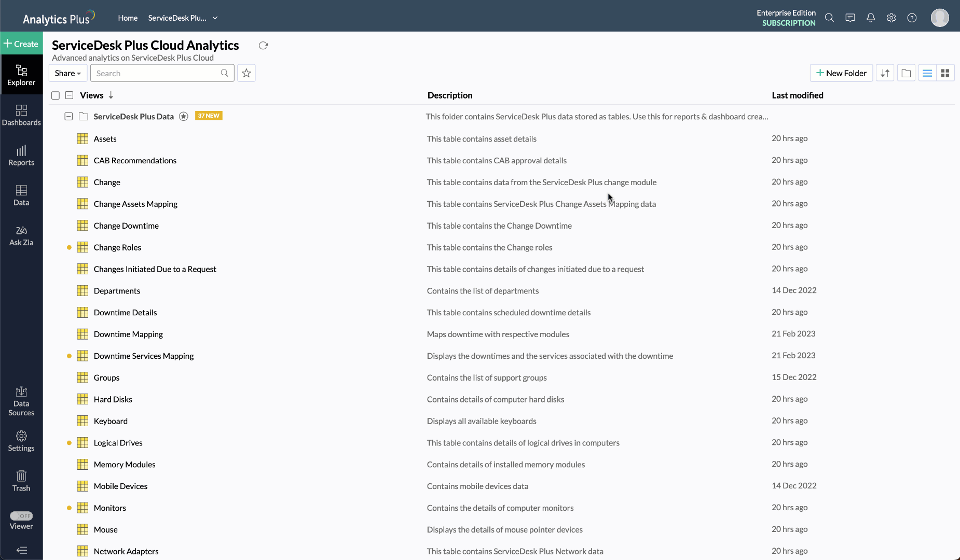Open the notifications bell
The height and width of the screenshot is (560, 960).
click(x=871, y=18)
